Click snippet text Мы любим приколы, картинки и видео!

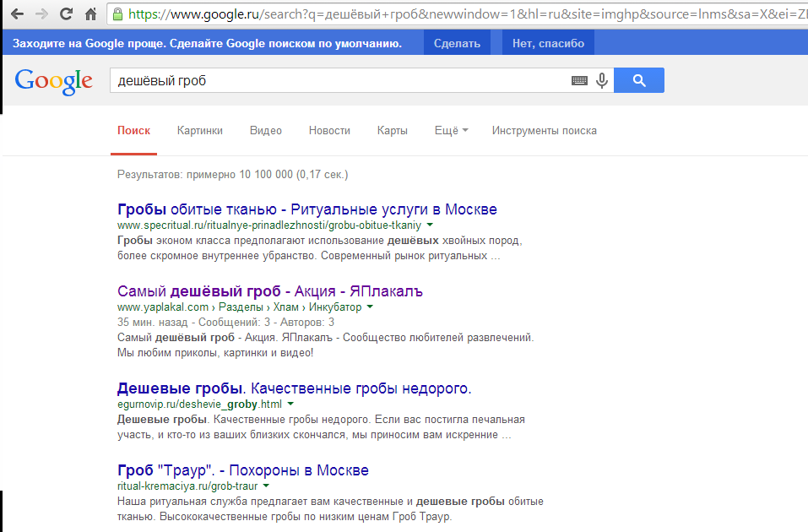[215, 353]
